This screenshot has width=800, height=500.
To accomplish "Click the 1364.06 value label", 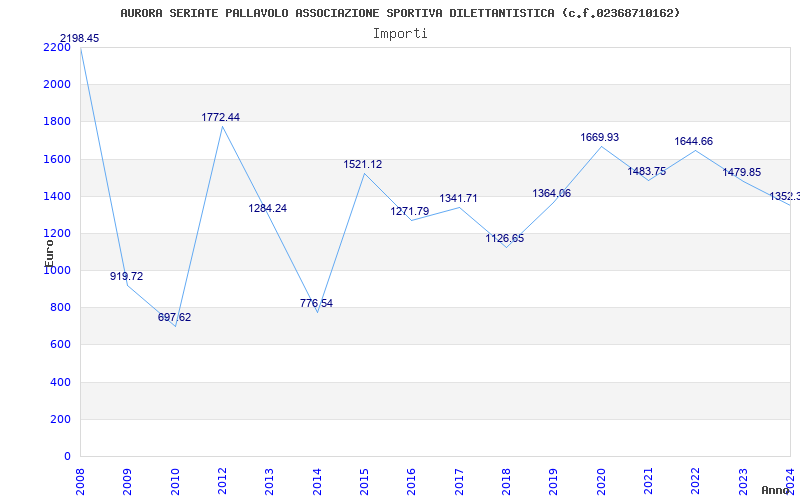I will tap(552, 193).
